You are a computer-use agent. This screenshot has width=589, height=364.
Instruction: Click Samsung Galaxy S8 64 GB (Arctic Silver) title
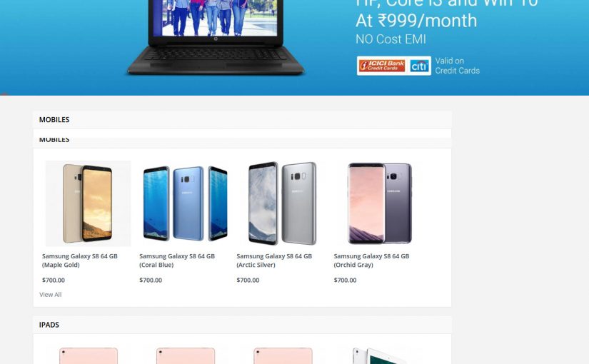[274, 261]
